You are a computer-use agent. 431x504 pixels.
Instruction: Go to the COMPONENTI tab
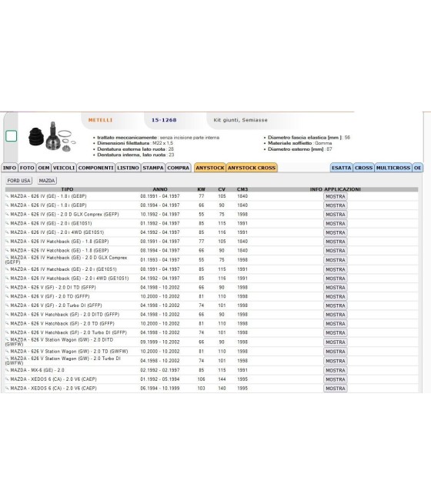(x=95, y=168)
